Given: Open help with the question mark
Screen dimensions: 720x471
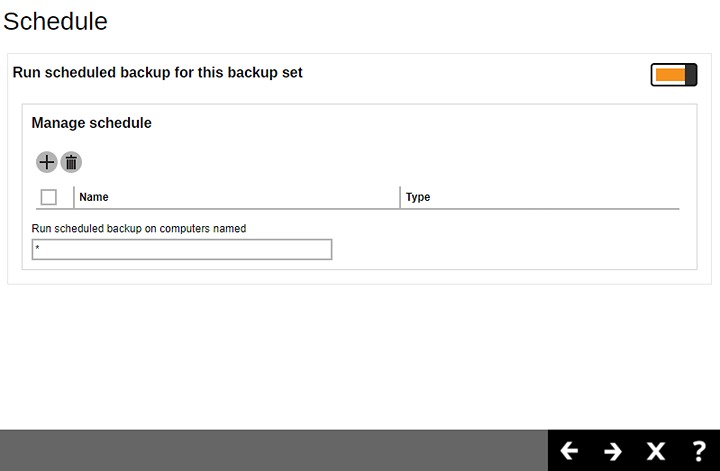Looking at the screenshot, I should pyautogui.click(x=699, y=451).
